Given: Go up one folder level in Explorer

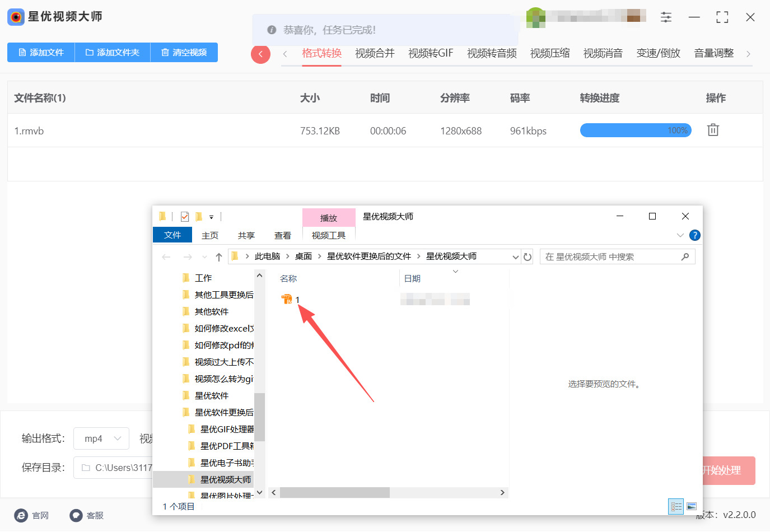Looking at the screenshot, I should (x=219, y=257).
